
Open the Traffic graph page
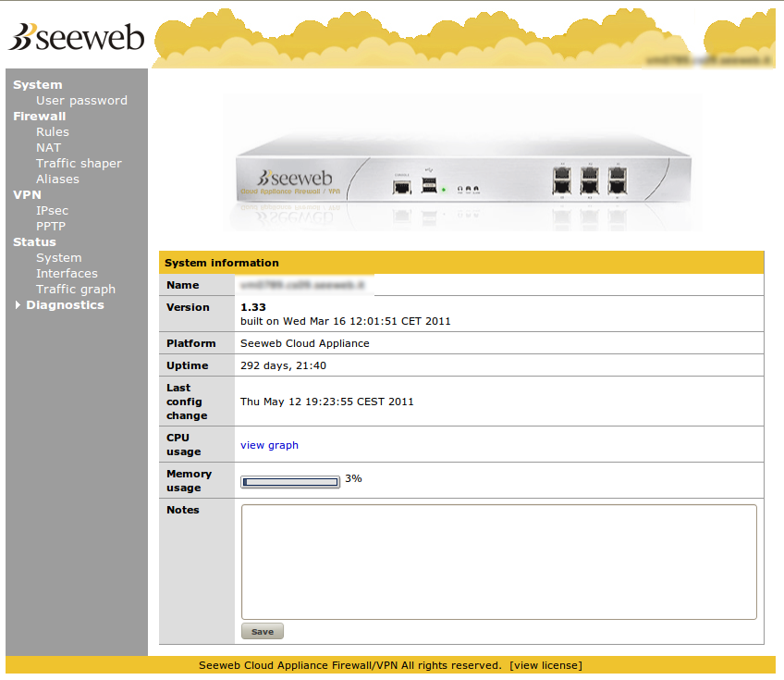pyautogui.click(x=76, y=290)
